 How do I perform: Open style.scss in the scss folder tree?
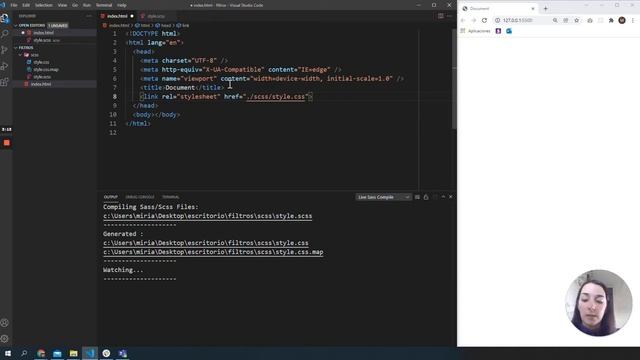[x=42, y=77]
